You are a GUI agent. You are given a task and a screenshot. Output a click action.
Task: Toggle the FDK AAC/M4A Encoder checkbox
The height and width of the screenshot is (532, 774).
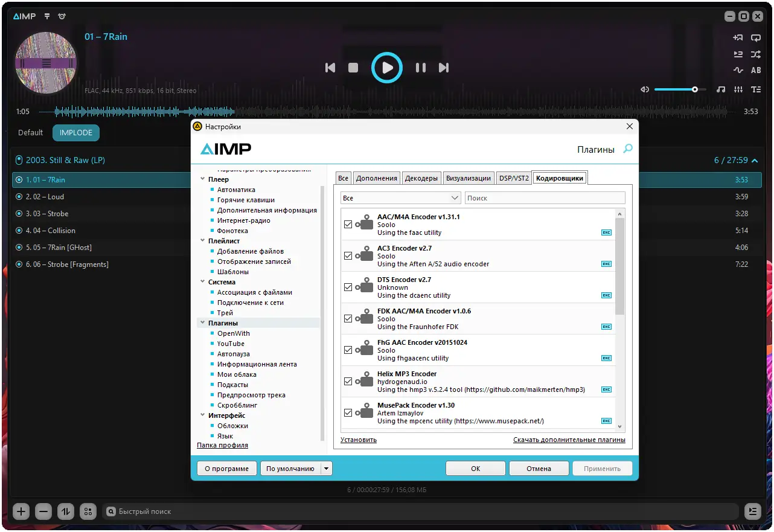(348, 319)
